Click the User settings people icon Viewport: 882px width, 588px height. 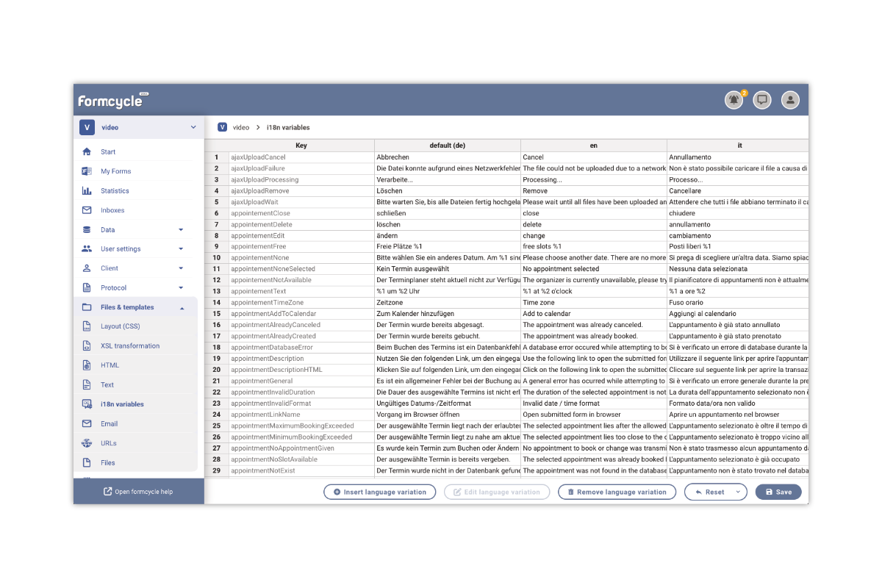(x=87, y=249)
